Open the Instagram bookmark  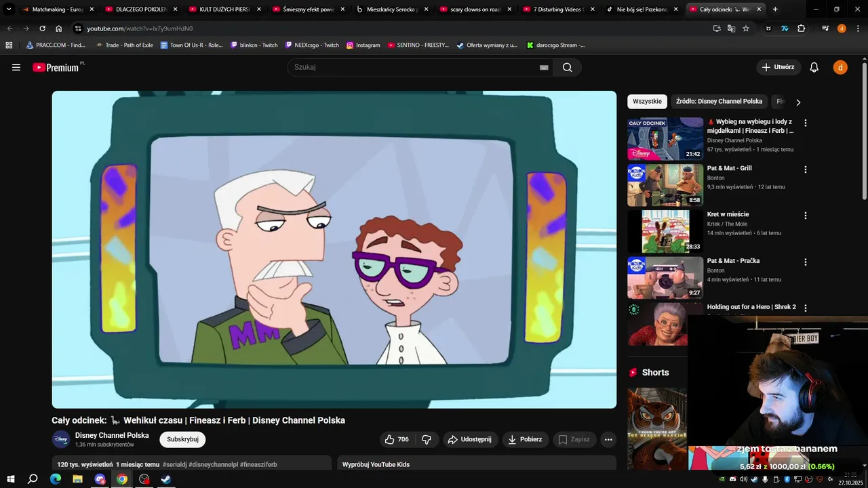(x=363, y=45)
